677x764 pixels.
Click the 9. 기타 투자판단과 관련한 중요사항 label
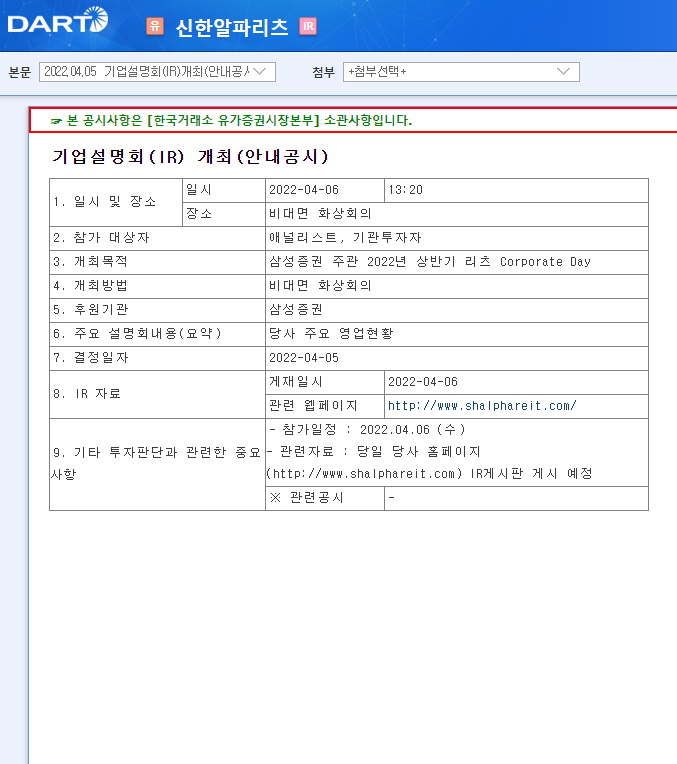point(157,463)
